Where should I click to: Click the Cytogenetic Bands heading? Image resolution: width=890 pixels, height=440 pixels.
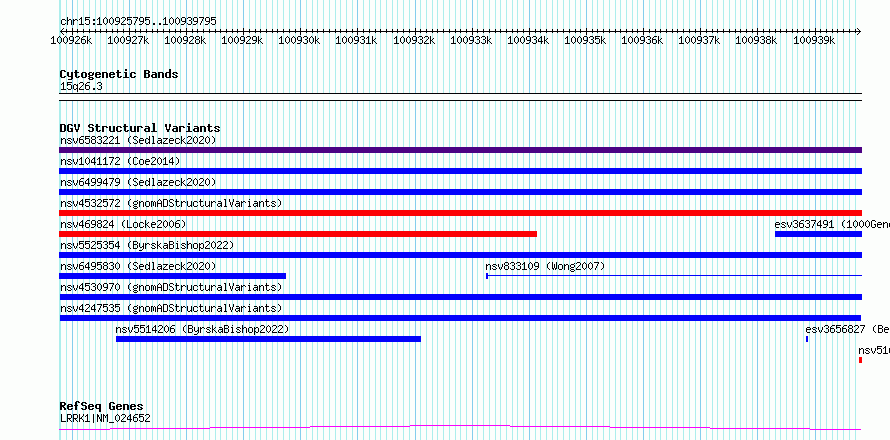(119, 74)
